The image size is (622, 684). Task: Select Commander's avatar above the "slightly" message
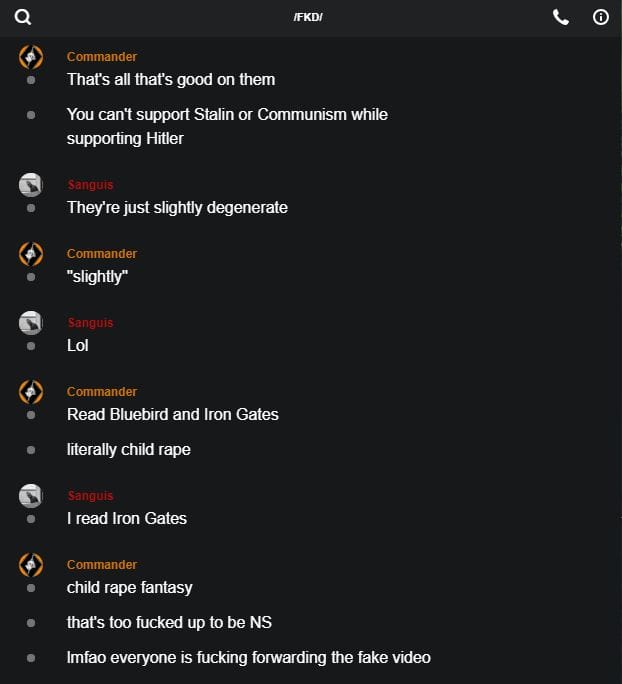click(x=31, y=254)
